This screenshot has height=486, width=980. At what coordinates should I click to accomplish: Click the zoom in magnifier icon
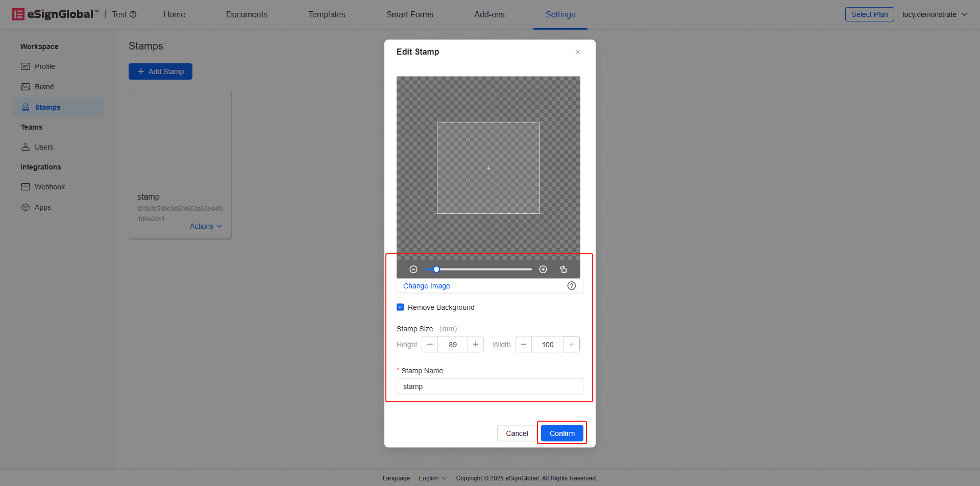(543, 270)
